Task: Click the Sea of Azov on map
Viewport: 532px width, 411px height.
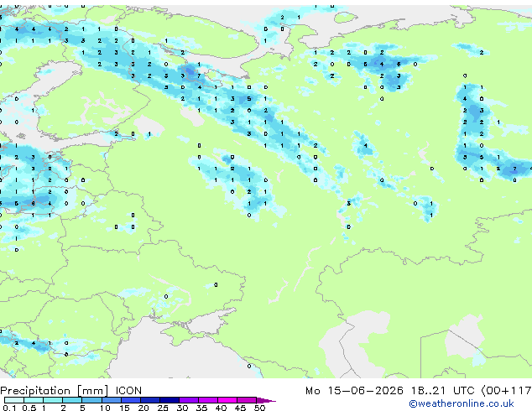Action: pos(207,322)
